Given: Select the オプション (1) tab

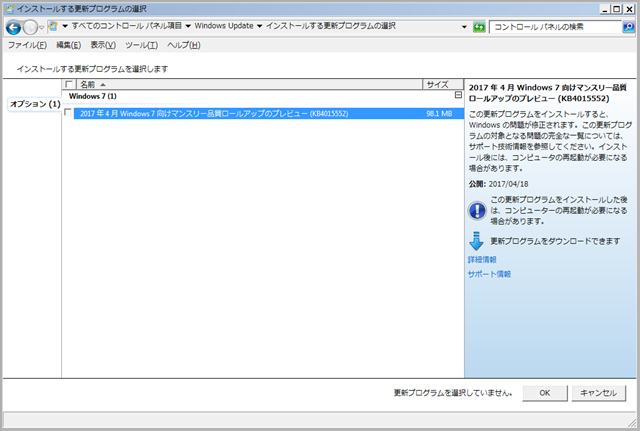Looking at the screenshot, I should (35, 104).
